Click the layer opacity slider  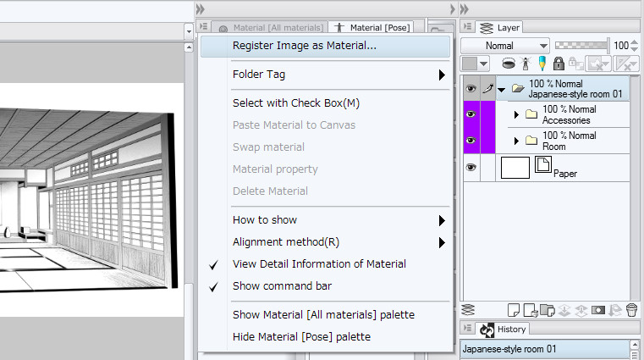[x=582, y=45]
